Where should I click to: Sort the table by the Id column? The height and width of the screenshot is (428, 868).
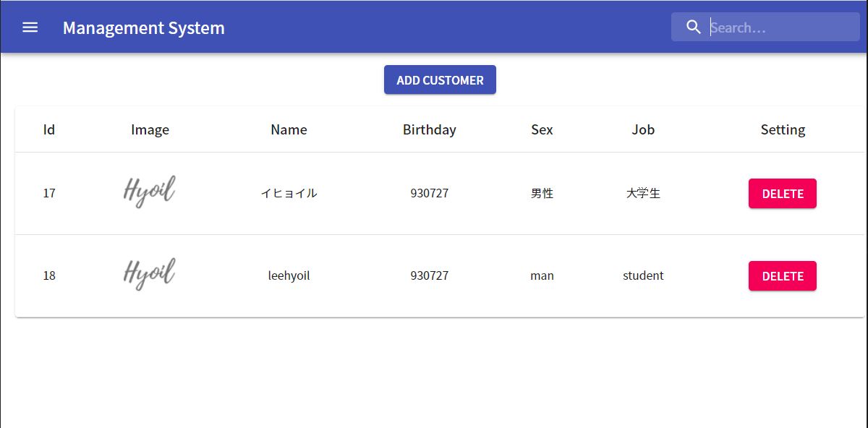coord(48,129)
